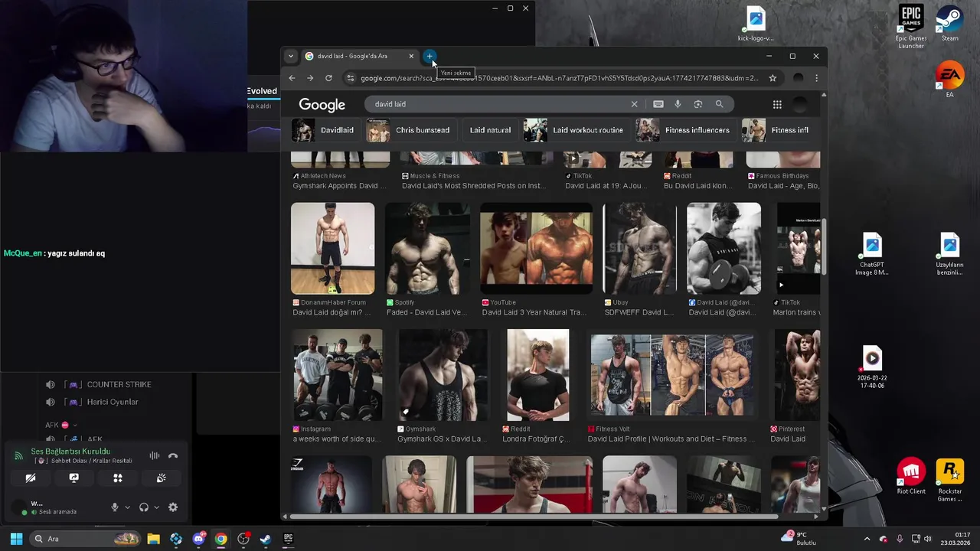Share your screen in Discord

[74, 478]
